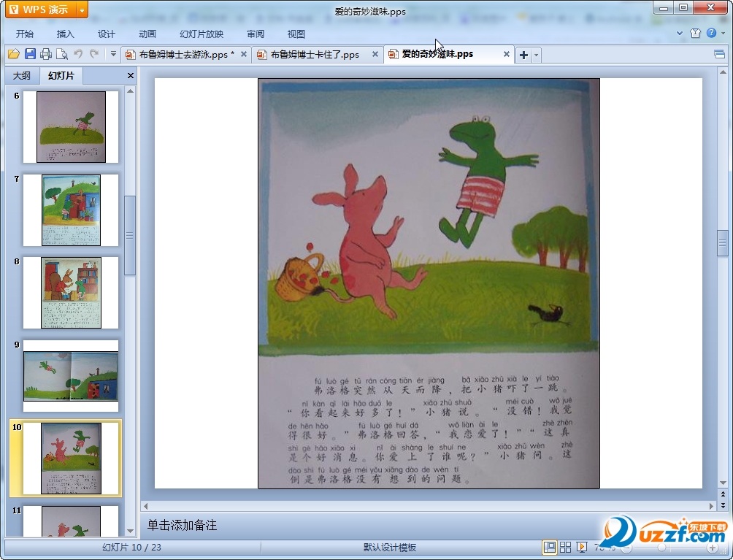Add a new document tab with plus

click(524, 55)
